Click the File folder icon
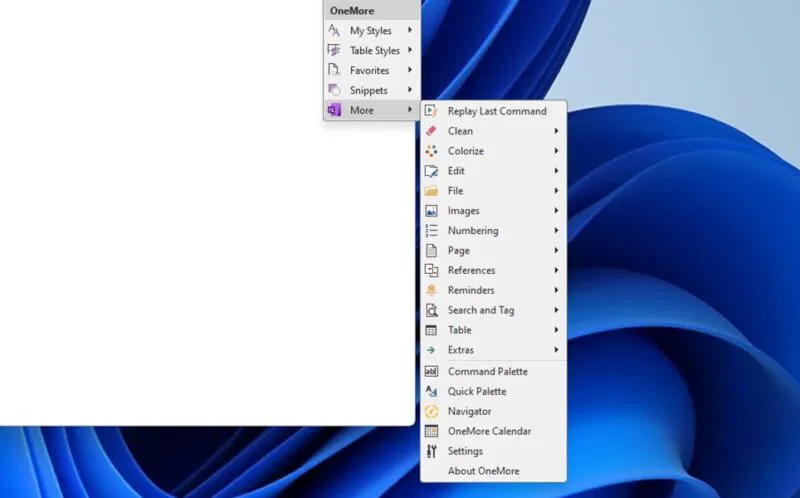 [431, 191]
